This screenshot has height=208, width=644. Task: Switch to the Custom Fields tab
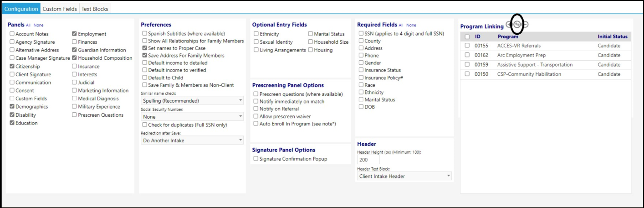coord(60,9)
